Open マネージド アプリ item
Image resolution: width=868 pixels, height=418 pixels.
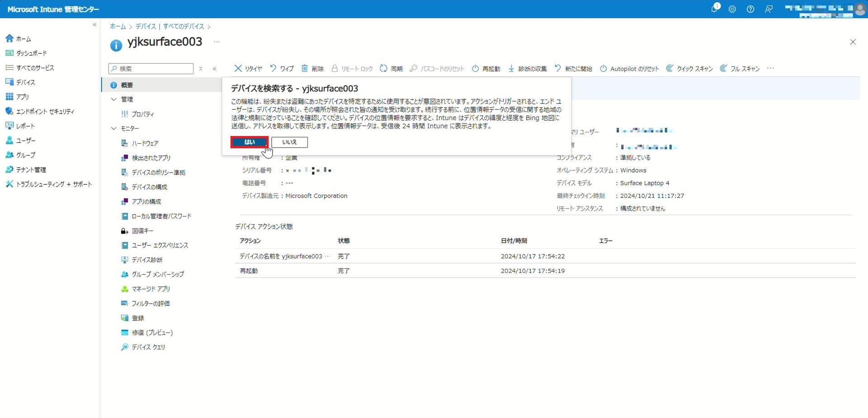coord(146,289)
